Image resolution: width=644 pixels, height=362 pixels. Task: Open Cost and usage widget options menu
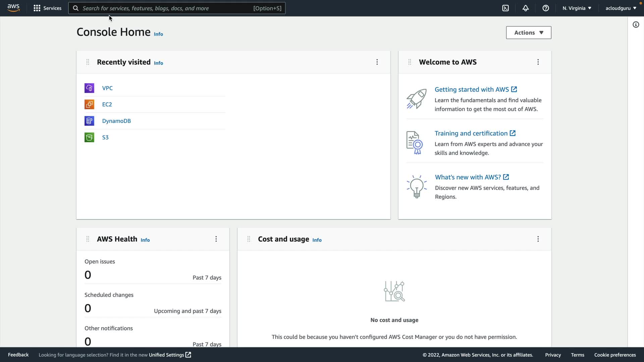tap(538, 239)
